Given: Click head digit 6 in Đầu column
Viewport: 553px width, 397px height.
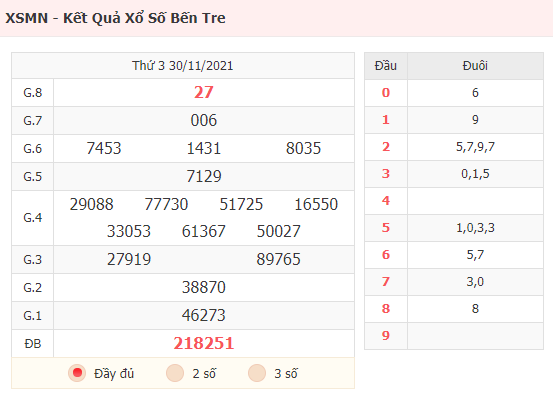Looking at the screenshot, I should coord(386,255).
